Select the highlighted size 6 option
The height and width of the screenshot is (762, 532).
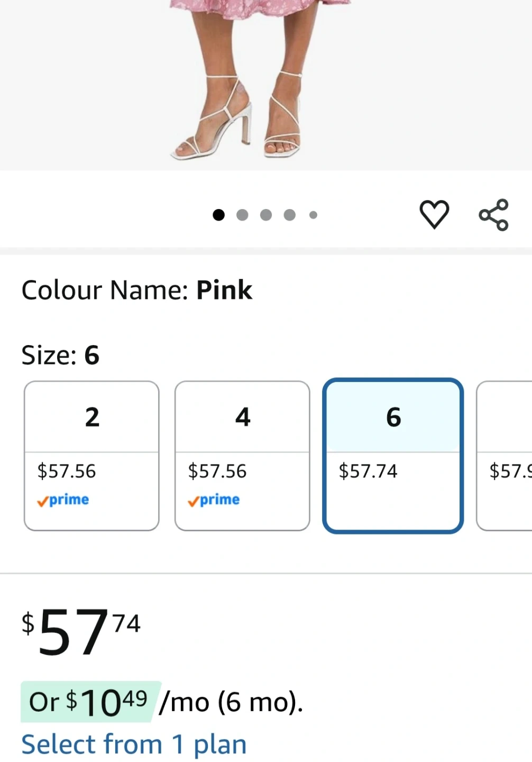393,455
